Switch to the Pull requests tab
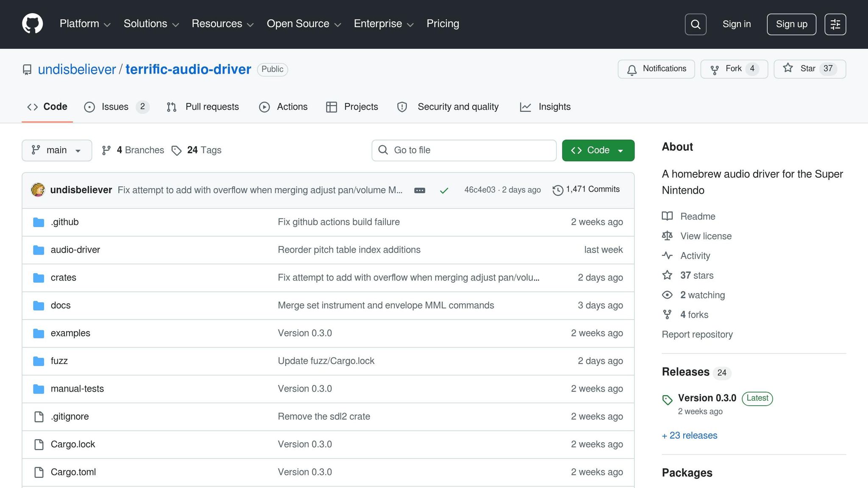Viewport: 868px width, 488px height. tap(203, 107)
